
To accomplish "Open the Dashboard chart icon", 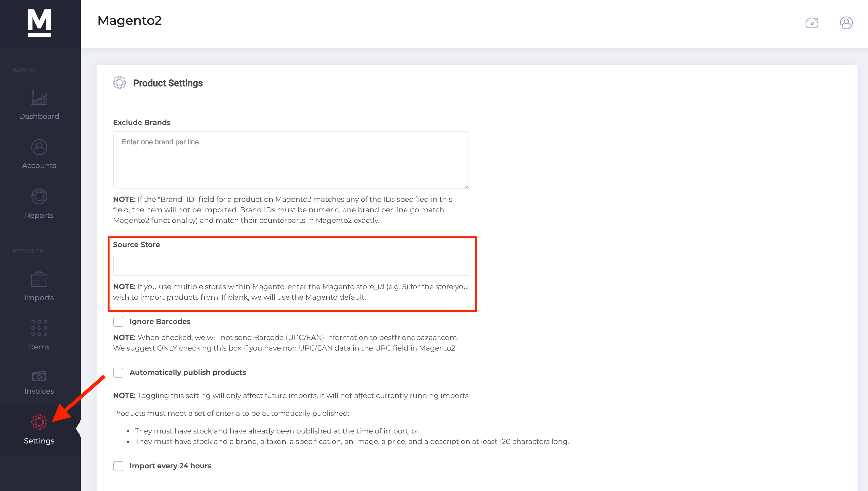I will (39, 98).
